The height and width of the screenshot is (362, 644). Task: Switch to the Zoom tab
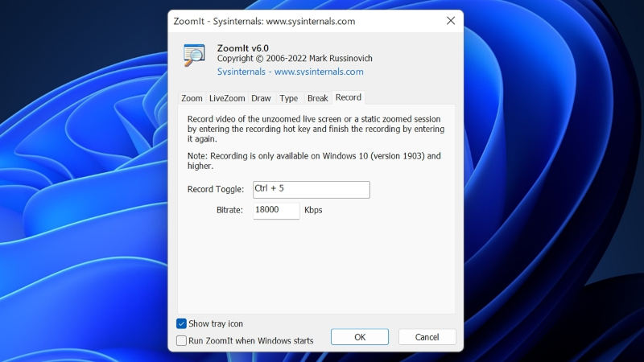coord(192,98)
